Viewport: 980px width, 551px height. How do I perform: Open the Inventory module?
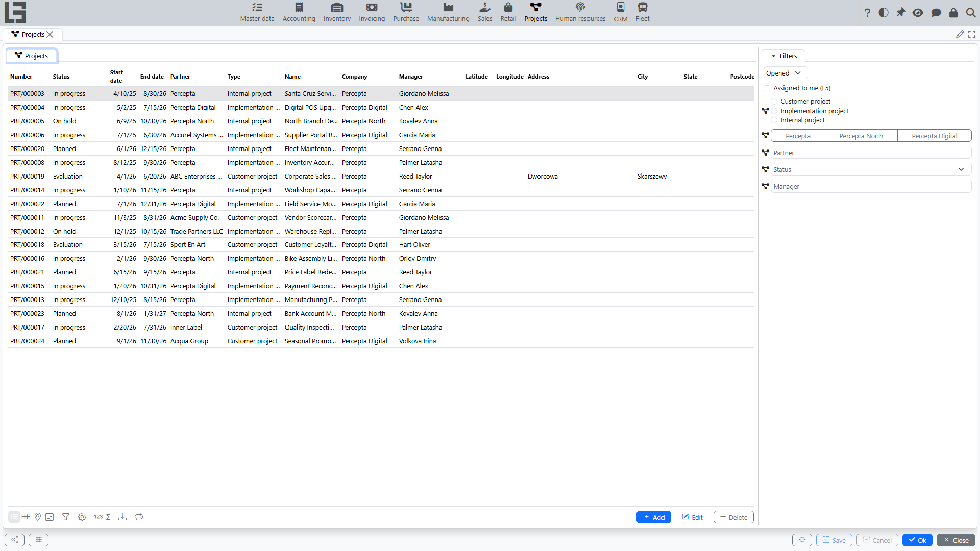click(337, 12)
